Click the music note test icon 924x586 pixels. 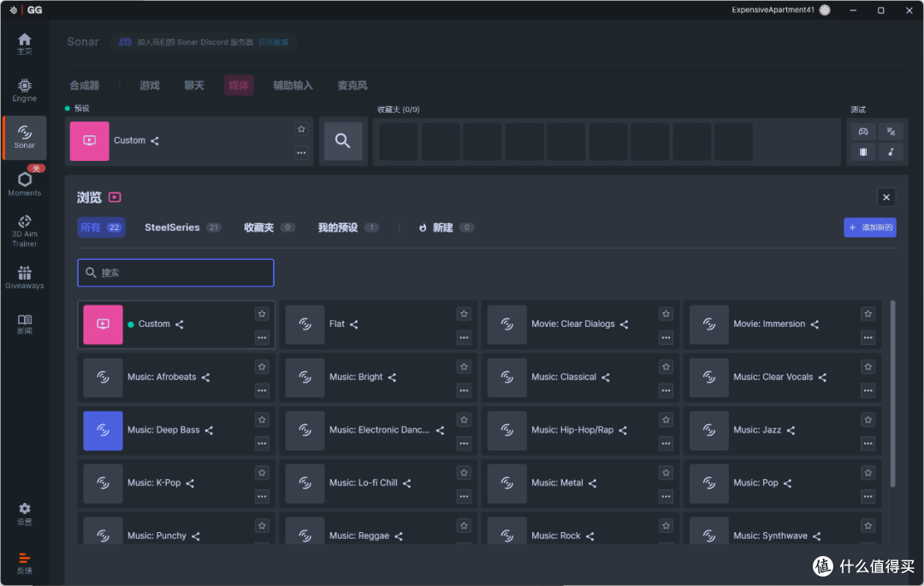point(891,152)
